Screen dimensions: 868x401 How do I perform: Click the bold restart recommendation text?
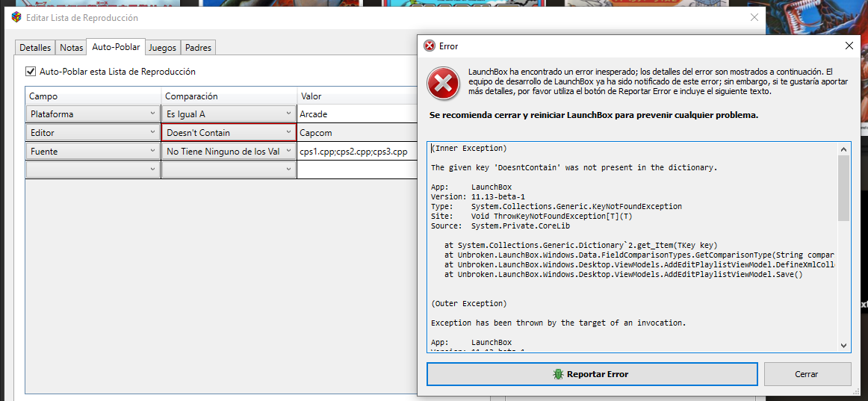pyautogui.click(x=593, y=116)
